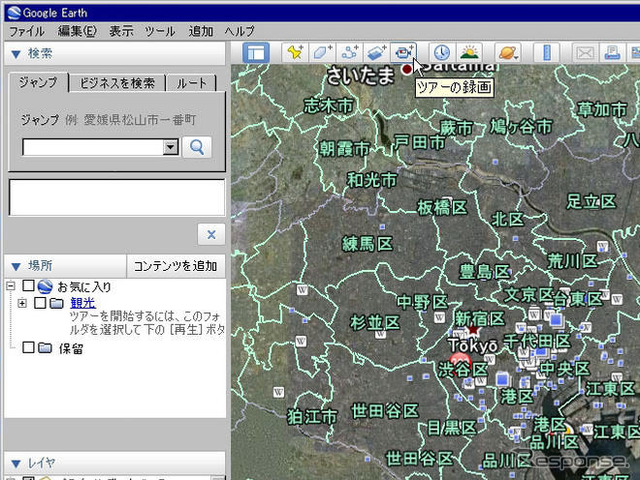Click the さいたま map label
This screenshot has width=640, height=480.
361,76
